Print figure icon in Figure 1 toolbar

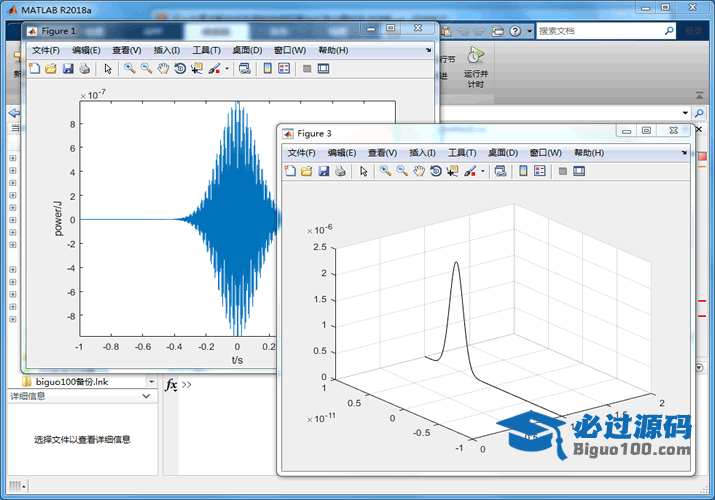pyautogui.click(x=84, y=69)
